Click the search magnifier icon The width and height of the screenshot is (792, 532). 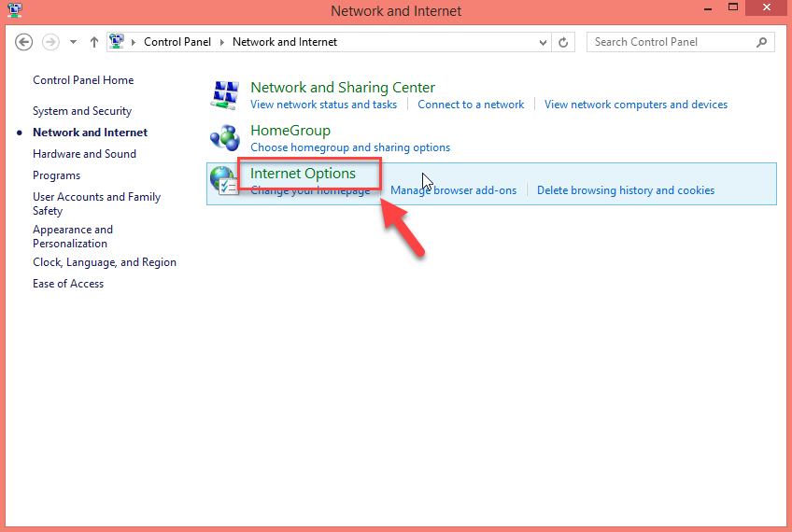tap(762, 42)
